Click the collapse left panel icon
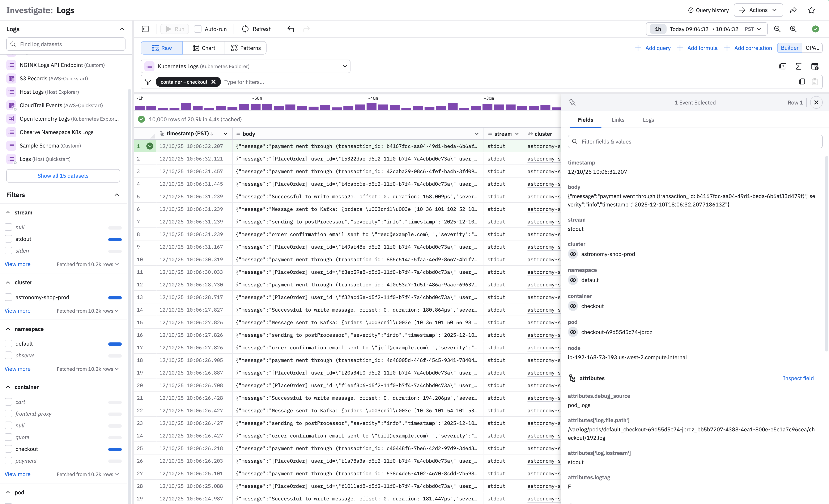Image resolution: width=829 pixels, height=504 pixels. [x=145, y=29]
